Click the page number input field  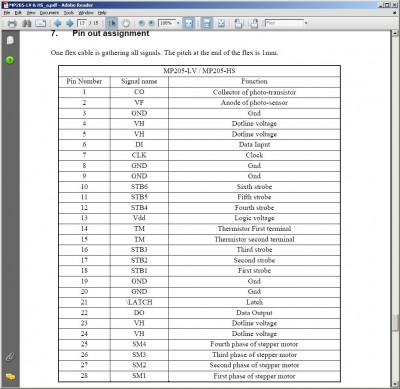(82, 23)
